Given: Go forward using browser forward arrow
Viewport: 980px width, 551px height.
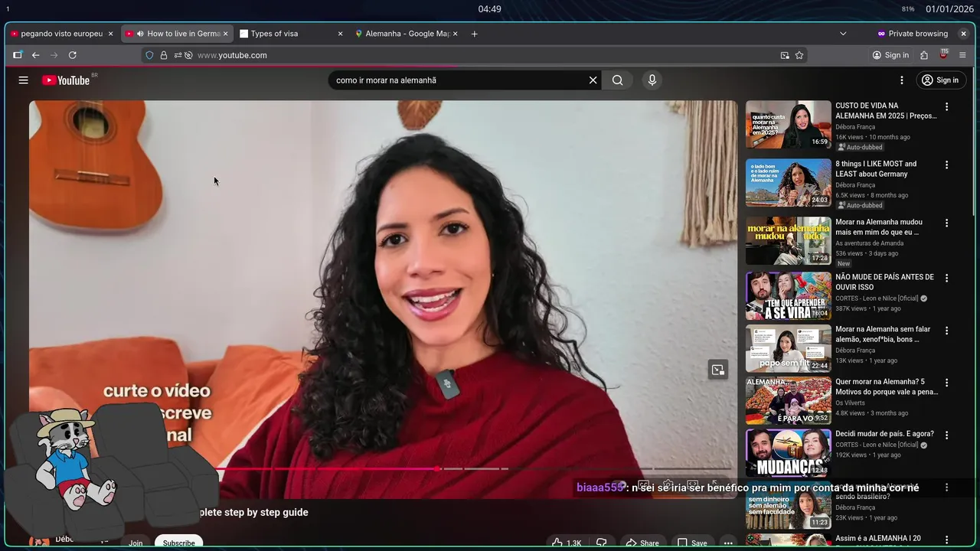Looking at the screenshot, I should 54,55.
